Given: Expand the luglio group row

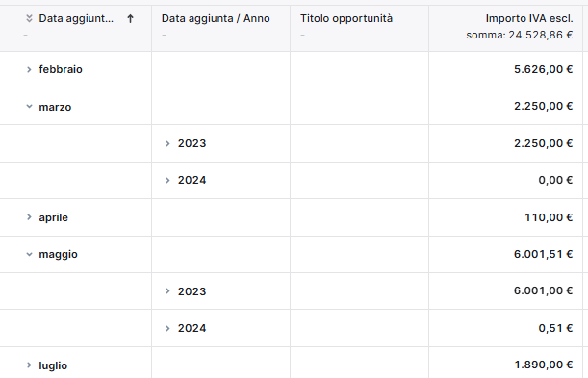Looking at the screenshot, I should (x=29, y=365).
